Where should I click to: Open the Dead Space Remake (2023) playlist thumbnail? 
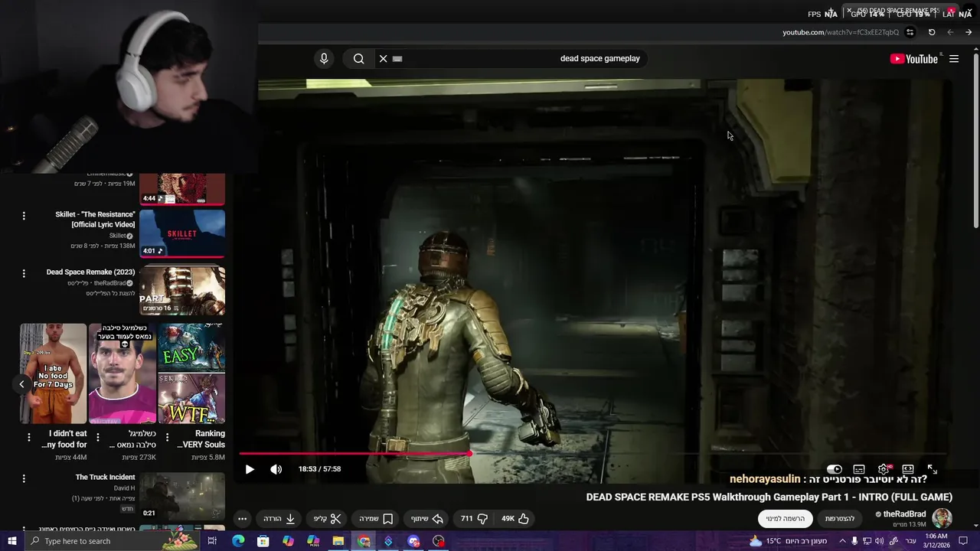pos(182,290)
